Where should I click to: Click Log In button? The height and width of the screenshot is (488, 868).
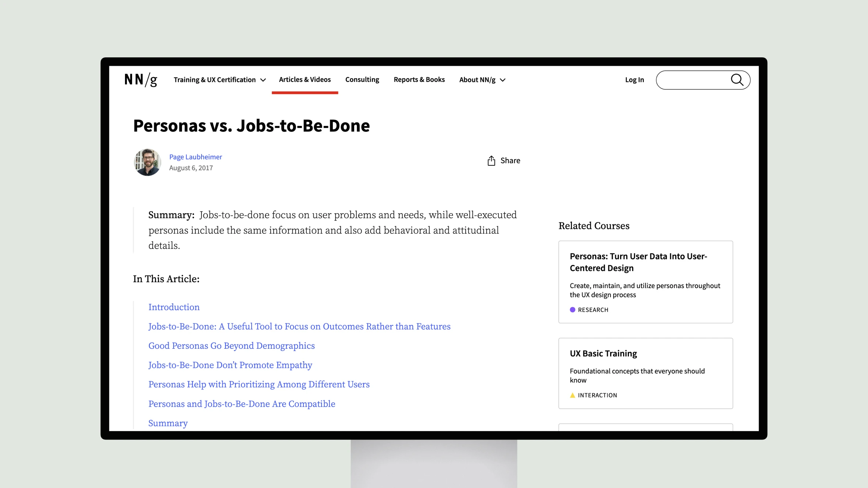point(634,79)
